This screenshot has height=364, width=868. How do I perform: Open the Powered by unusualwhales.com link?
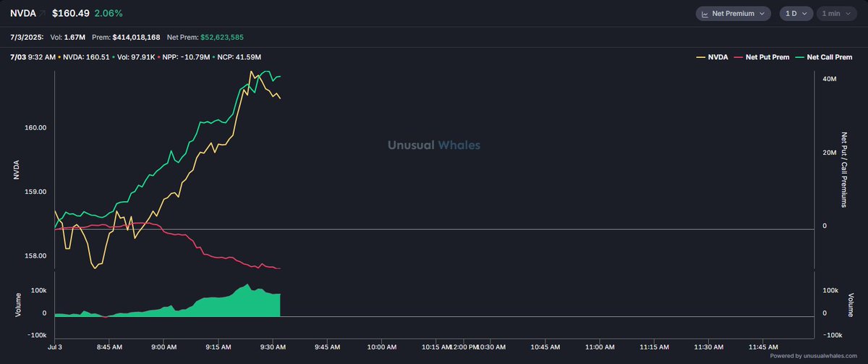pos(815,356)
